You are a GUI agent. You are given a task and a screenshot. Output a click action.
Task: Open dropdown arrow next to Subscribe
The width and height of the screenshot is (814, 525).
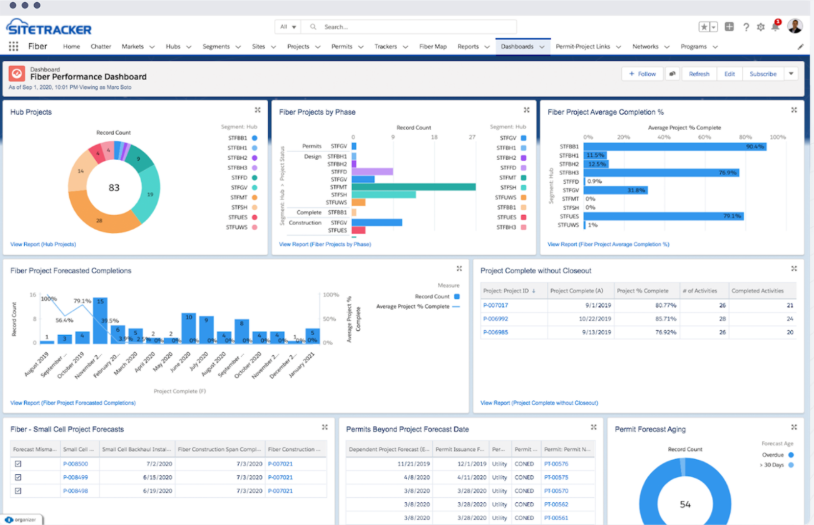pyautogui.click(x=791, y=74)
